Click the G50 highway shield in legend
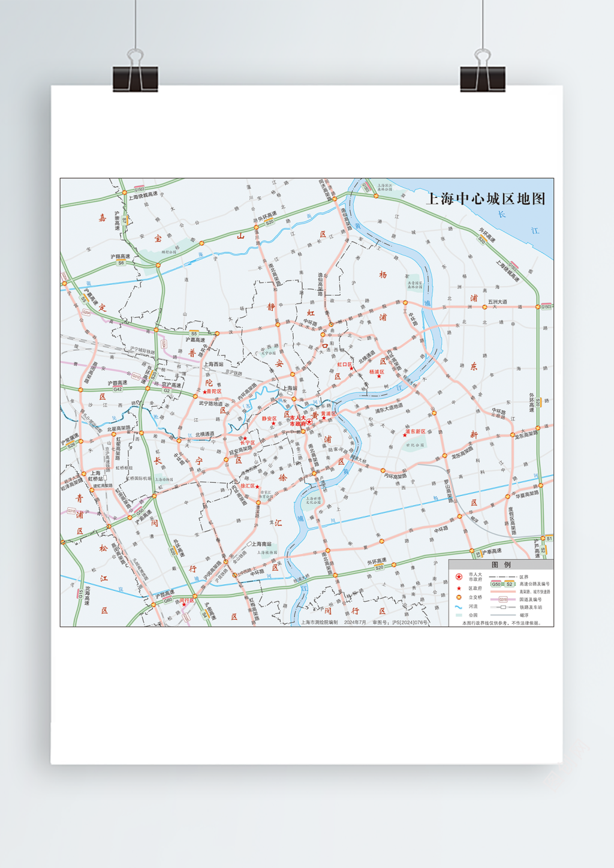The image size is (614, 868). 496,584
